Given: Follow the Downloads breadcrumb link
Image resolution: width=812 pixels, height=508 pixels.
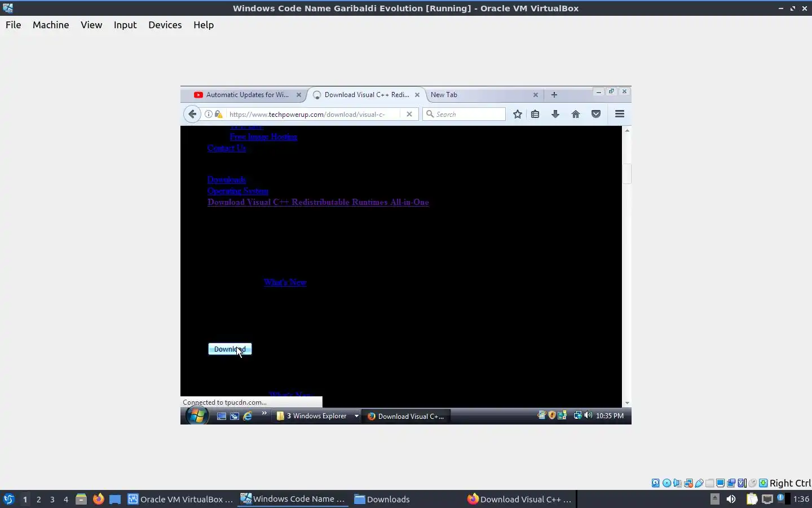Looking at the screenshot, I should (x=227, y=179).
